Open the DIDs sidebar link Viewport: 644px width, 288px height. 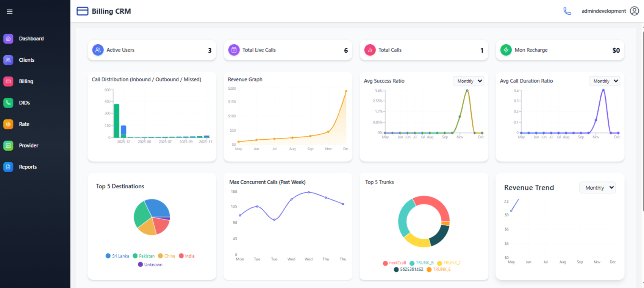[24, 103]
